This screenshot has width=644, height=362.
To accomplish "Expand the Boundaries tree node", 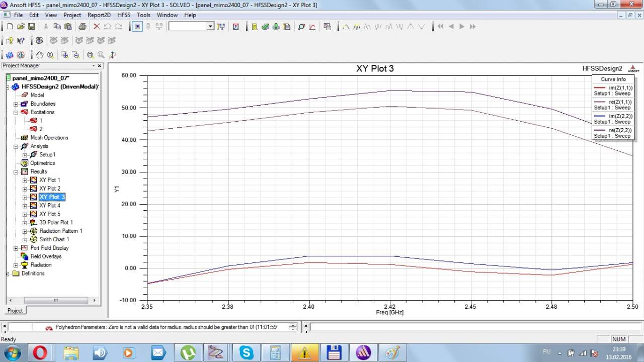I will (16, 104).
